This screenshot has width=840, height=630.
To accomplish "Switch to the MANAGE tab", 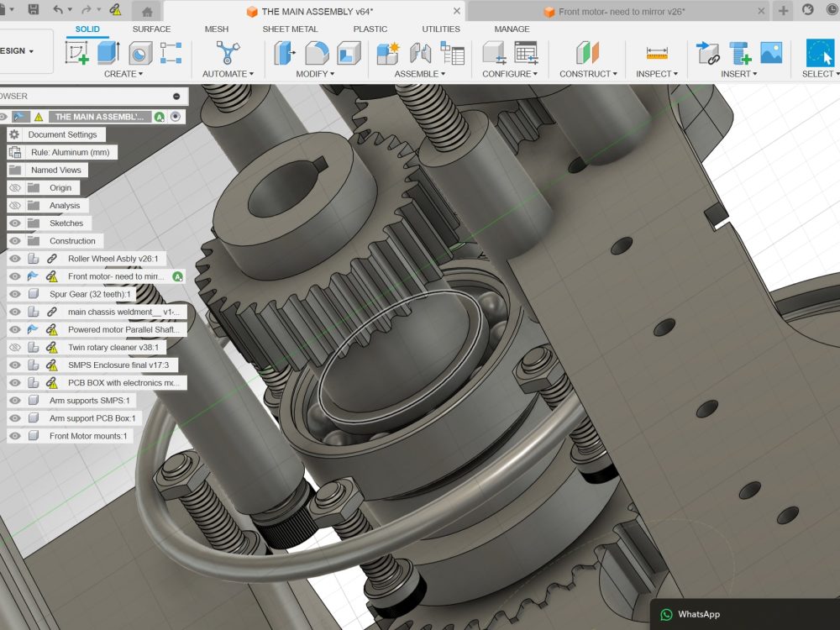I will (x=512, y=29).
